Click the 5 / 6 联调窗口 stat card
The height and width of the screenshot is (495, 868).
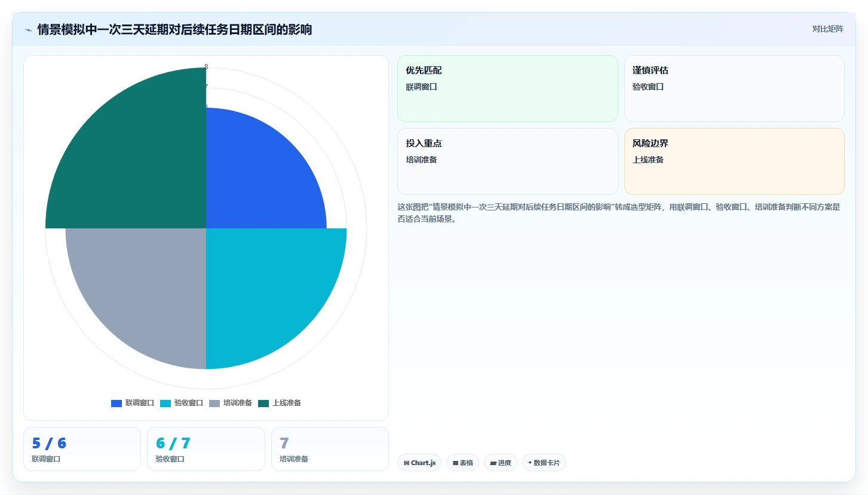click(x=82, y=449)
